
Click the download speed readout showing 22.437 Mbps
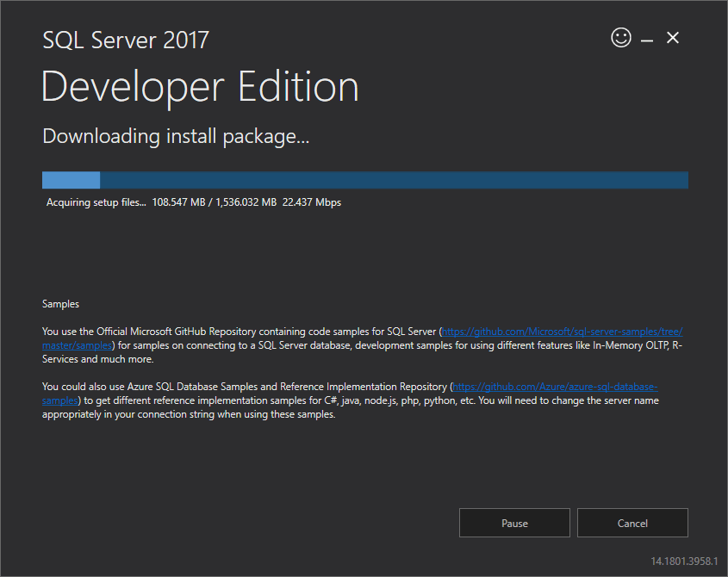point(312,202)
